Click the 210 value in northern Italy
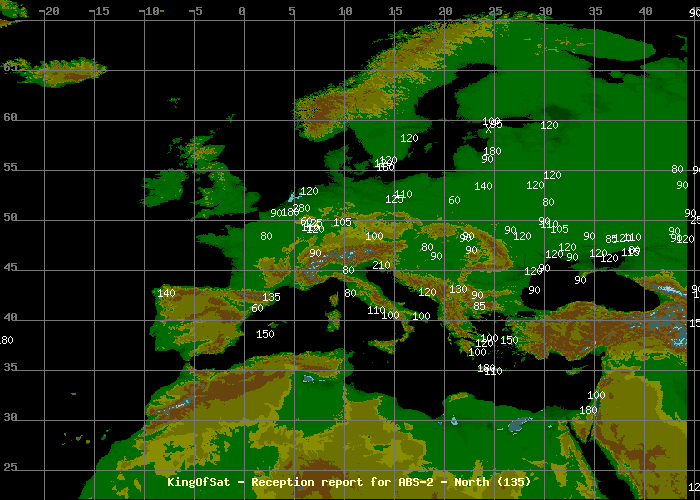Image resolution: width=700 pixels, height=500 pixels. tap(381, 265)
